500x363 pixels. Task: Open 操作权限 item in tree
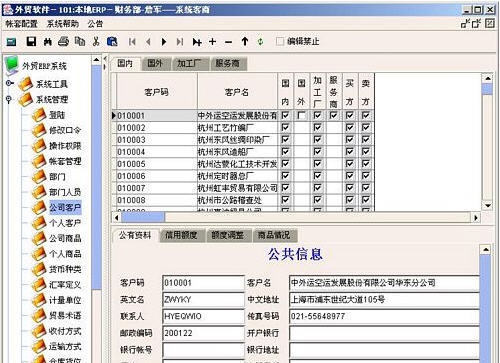(x=65, y=146)
